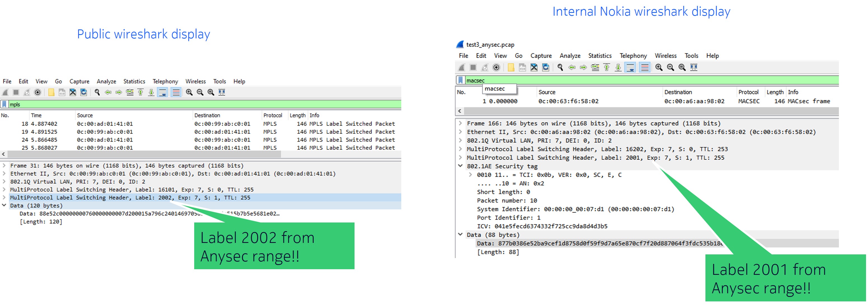
Task: Reload capture file icon in public Wireshark
Action: tap(84, 92)
